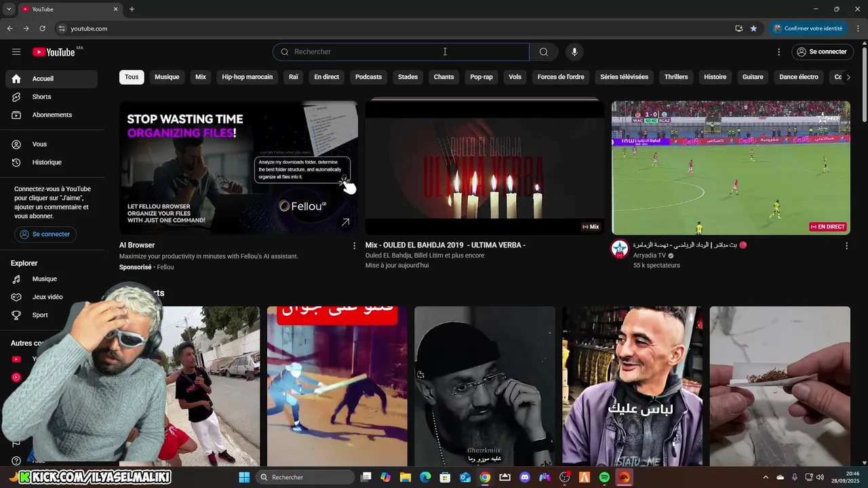Open Outlook from the taskbar
The image size is (868, 488).
click(x=465, y=477)
